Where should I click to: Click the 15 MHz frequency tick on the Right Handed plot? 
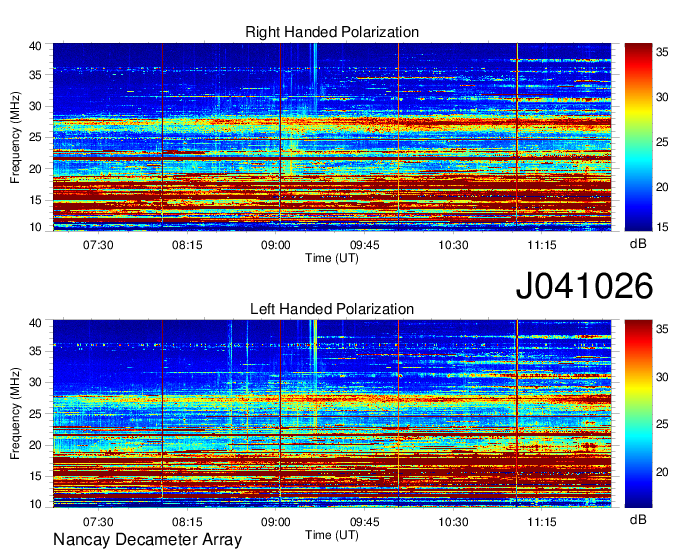35,200
